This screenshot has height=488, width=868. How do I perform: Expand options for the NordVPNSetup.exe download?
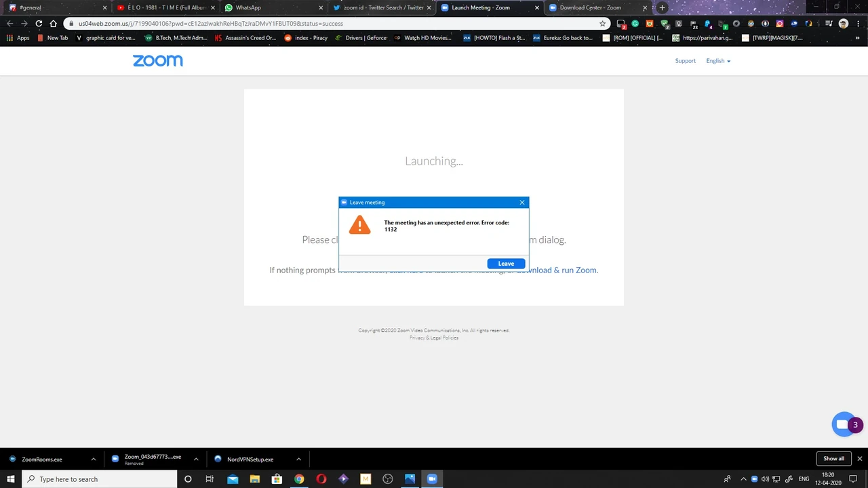pos(298,460)
